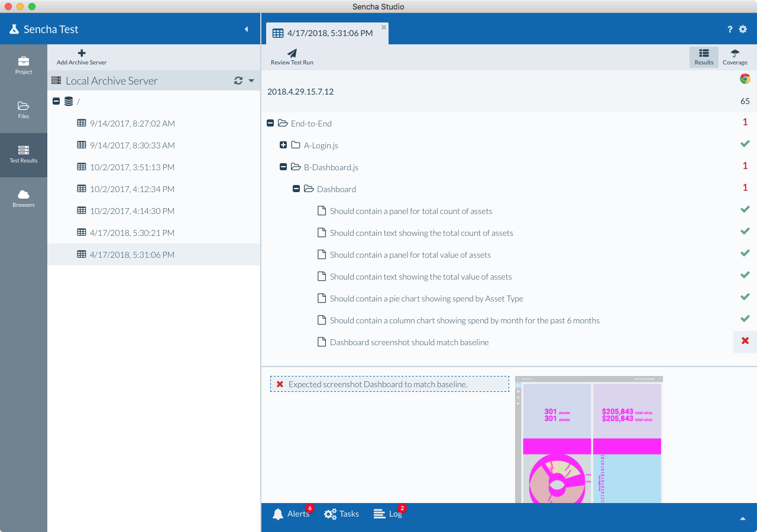
Task: Expand the A-Login.js folder
Action: [283, 145]
